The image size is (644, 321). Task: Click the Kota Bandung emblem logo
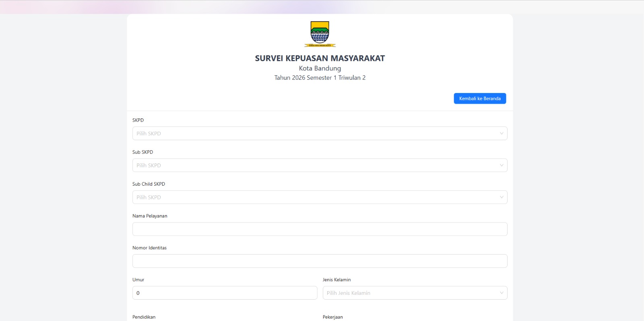click(320, 34)
